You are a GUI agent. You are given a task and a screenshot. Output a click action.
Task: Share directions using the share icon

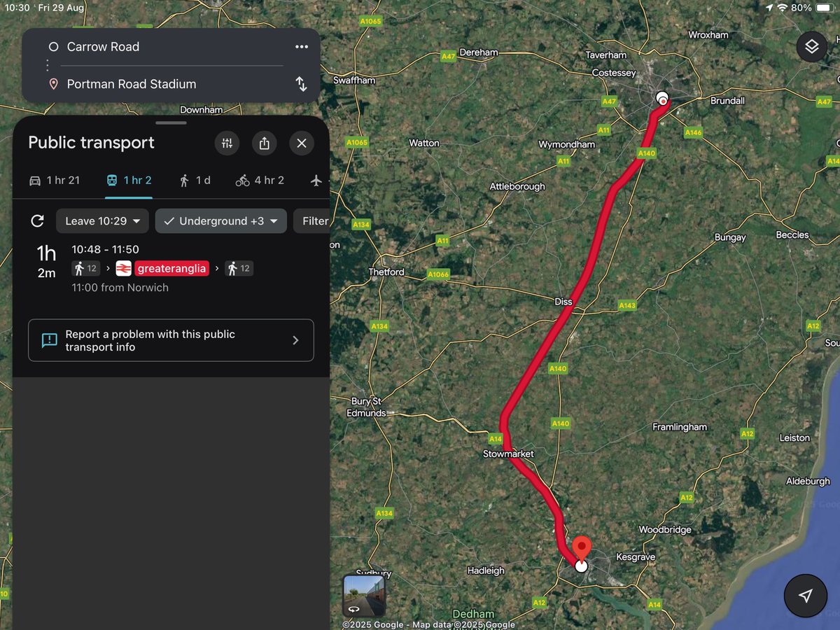(264, 143)
